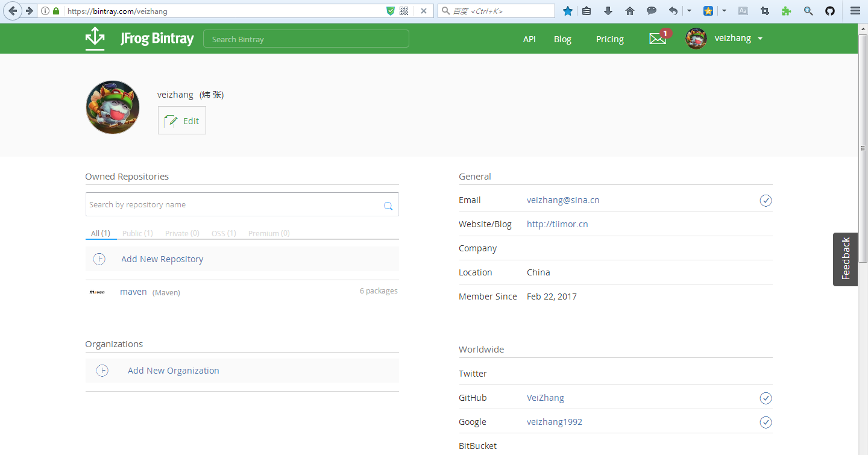Open the VeiZhang GitHub link

click(546, 398)
